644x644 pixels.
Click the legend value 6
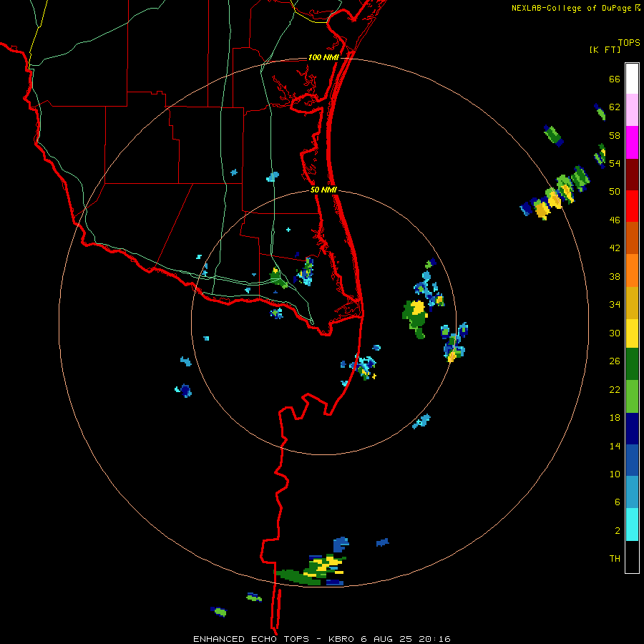pyautogui.click(x=618, y=502)
